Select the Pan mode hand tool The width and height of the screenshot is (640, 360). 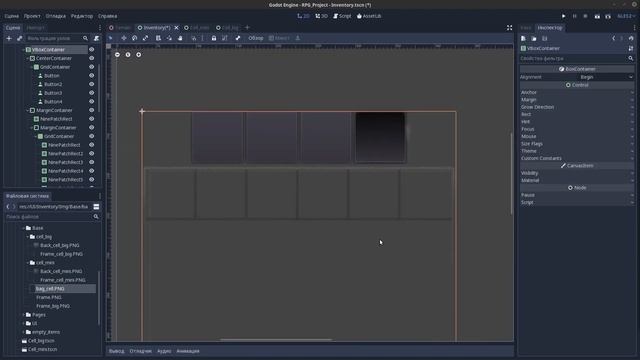tap(180, 38)
